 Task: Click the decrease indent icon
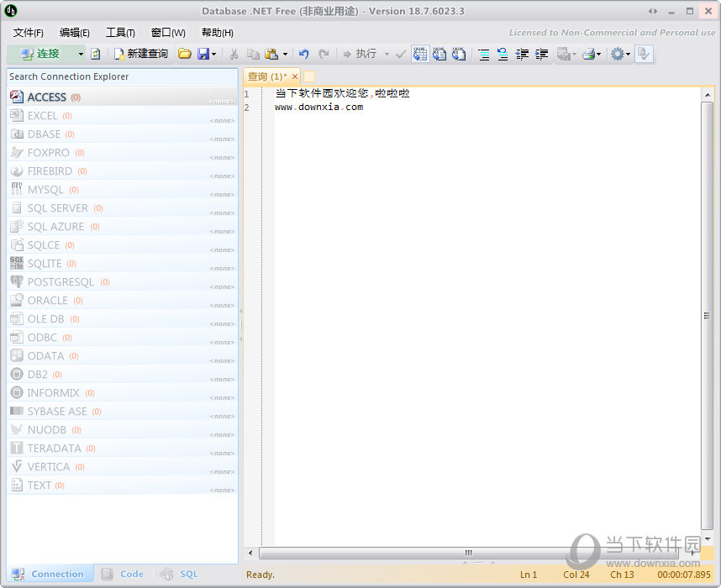(522, 55)
